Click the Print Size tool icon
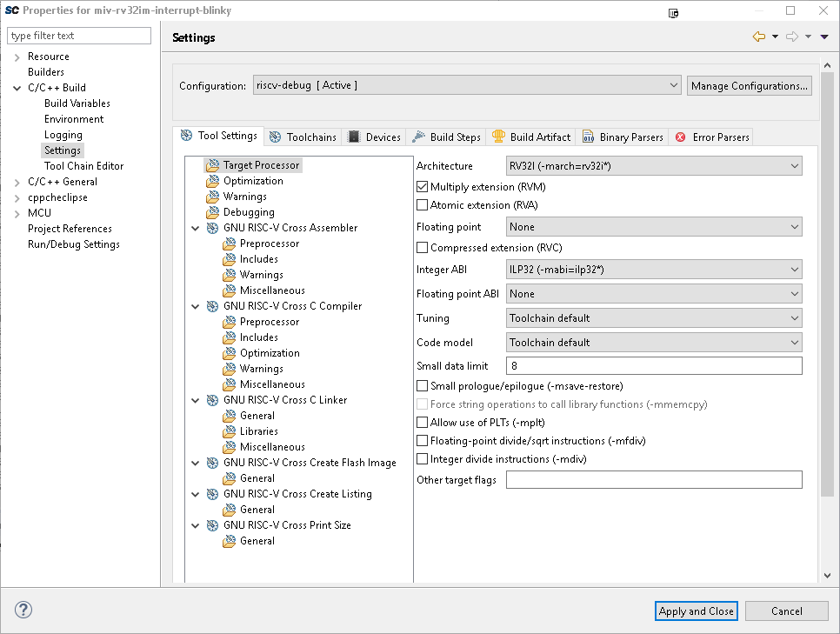This screenshot has height=634, width=840. tap(213, 525)
